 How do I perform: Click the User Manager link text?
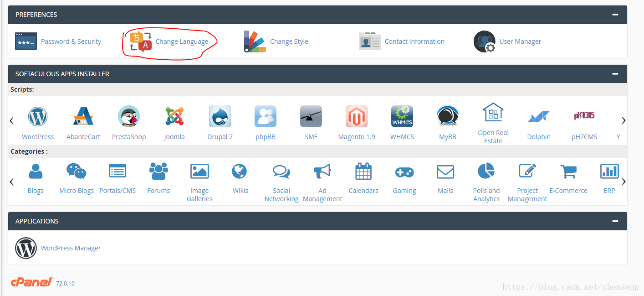520,42
